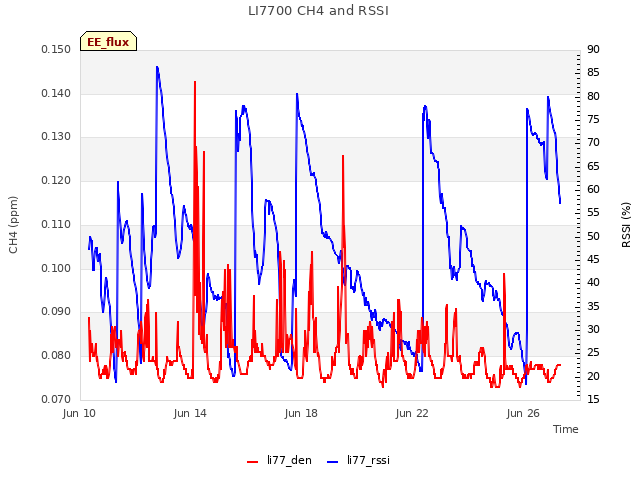Click the 80 right axis value
Screen dimensions: 640x480
pyautogui.click(x=593, y=96)
